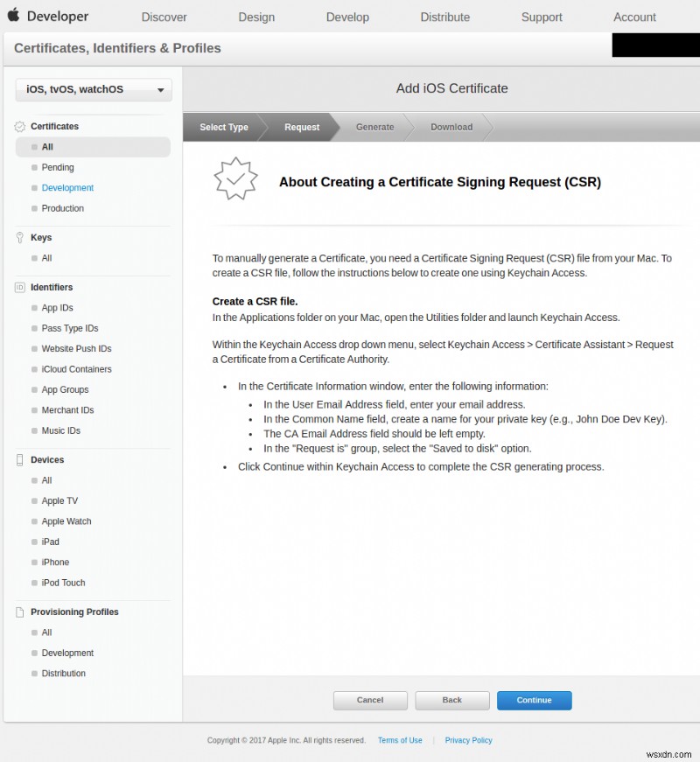Screen dimensions: 700x762
Task: Click the Certificates section seal icon
Action: click(19, 126)
